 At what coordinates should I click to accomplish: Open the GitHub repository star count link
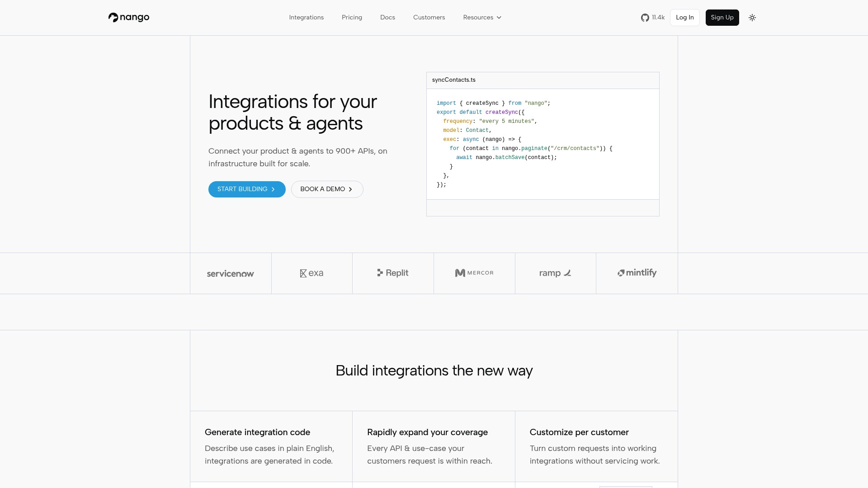click(x=652, y=18)
